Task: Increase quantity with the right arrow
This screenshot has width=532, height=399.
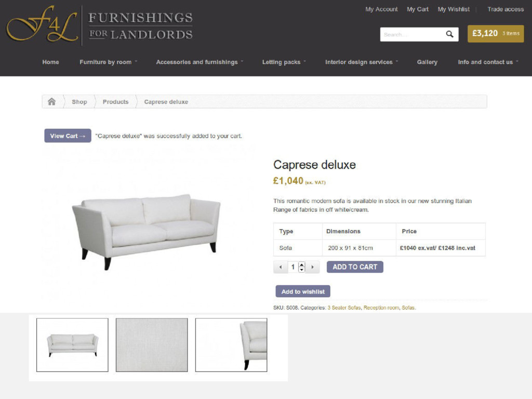Action: point(312,267)
